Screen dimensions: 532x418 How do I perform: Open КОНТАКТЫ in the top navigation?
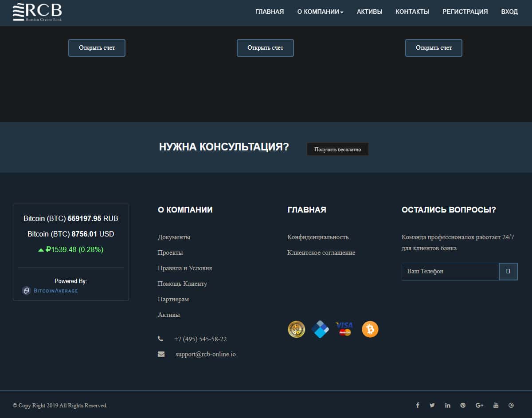(x=412, y=12)
